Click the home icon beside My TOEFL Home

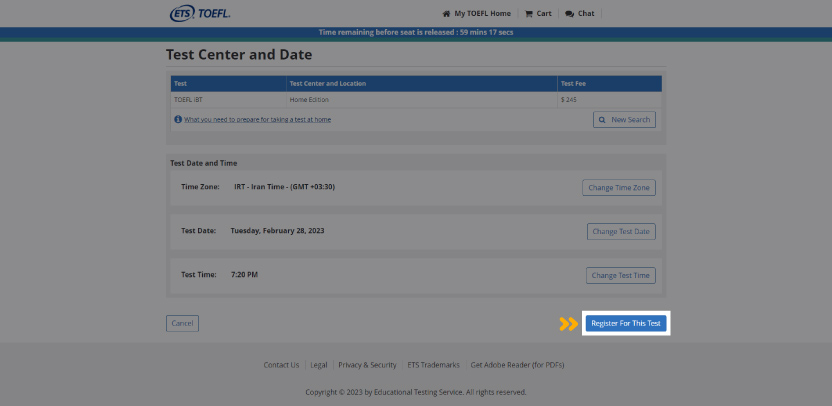point(446,14)
